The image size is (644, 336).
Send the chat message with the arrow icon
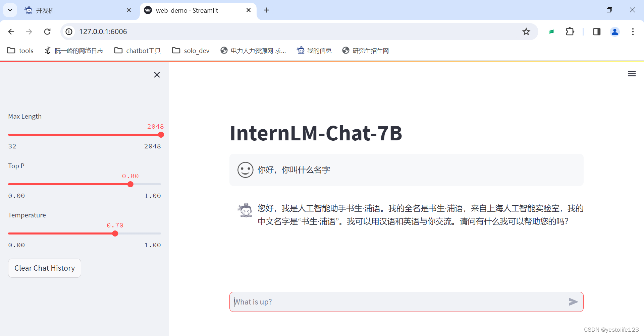[x=573, y=302]
